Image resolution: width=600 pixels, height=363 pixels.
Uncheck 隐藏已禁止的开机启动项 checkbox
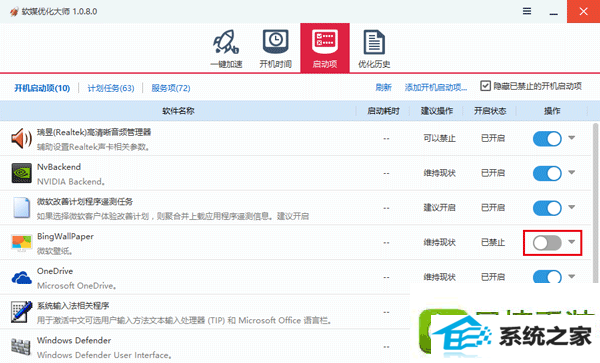[x=485, y=86]
